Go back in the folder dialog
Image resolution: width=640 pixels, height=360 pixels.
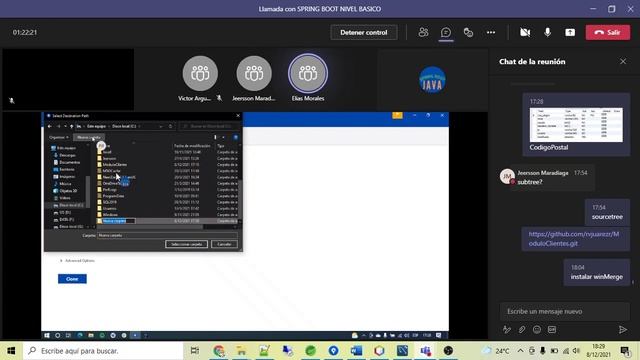click(x=50, y=127)
